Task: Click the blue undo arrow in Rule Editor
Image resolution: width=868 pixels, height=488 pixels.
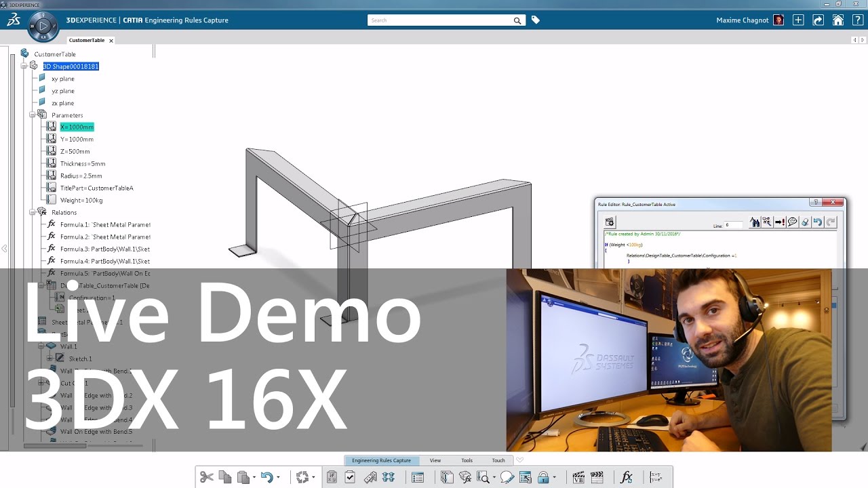Action: [x=818, y=222]
